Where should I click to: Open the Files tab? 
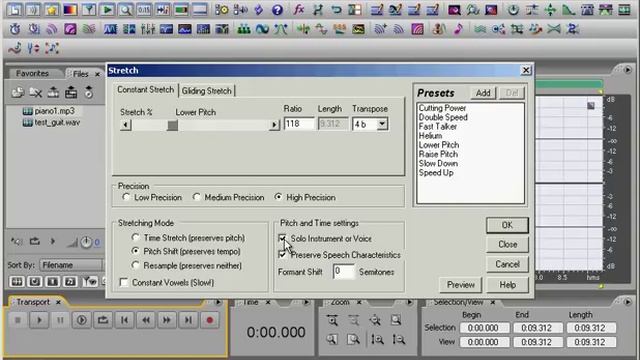[80, 74]
